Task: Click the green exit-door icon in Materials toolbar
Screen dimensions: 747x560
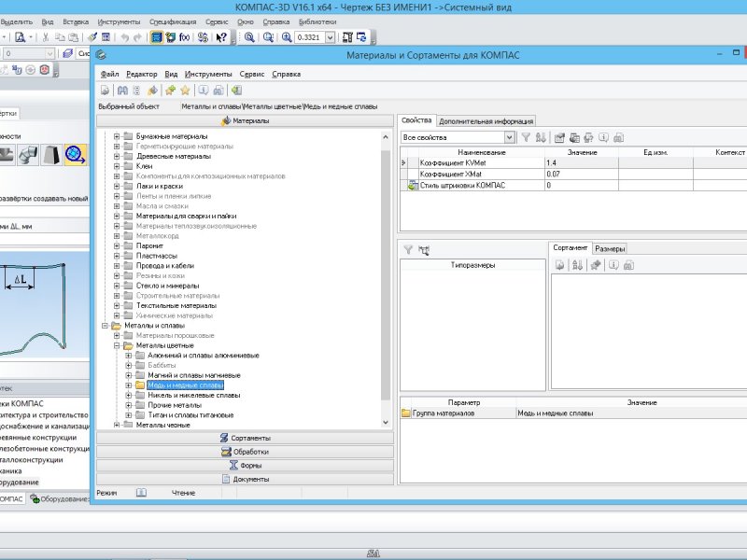Action: [x=237, y=90]
